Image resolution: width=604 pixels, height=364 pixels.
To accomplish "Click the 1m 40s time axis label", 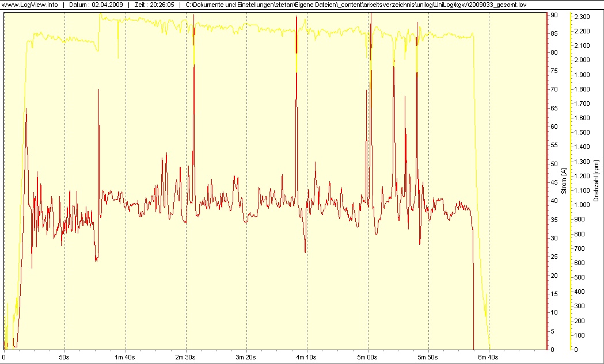I will 125,357.
